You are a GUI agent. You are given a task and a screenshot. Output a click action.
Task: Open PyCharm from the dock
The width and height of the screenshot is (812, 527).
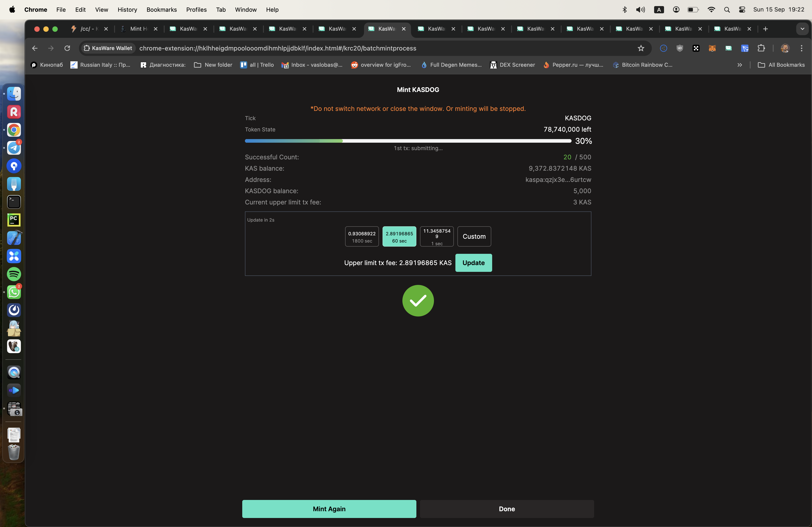pos(14,220)
